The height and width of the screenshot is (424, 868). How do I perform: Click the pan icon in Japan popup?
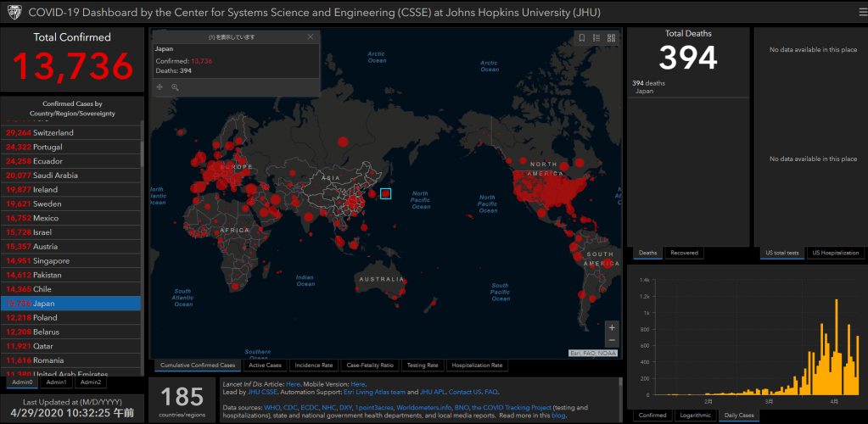coord(160,86)
